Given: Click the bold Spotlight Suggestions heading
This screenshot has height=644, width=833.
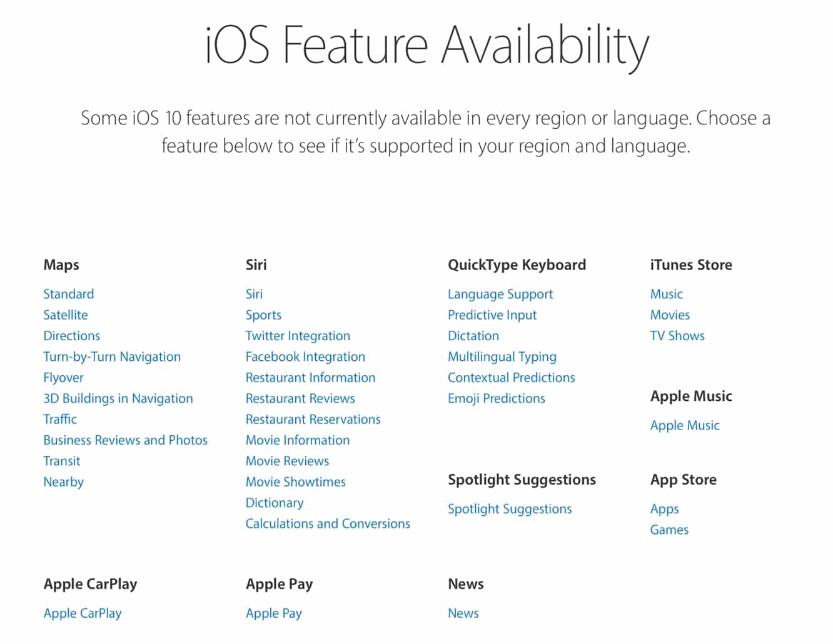Looking at the screenshot, I should coord(522,480).
